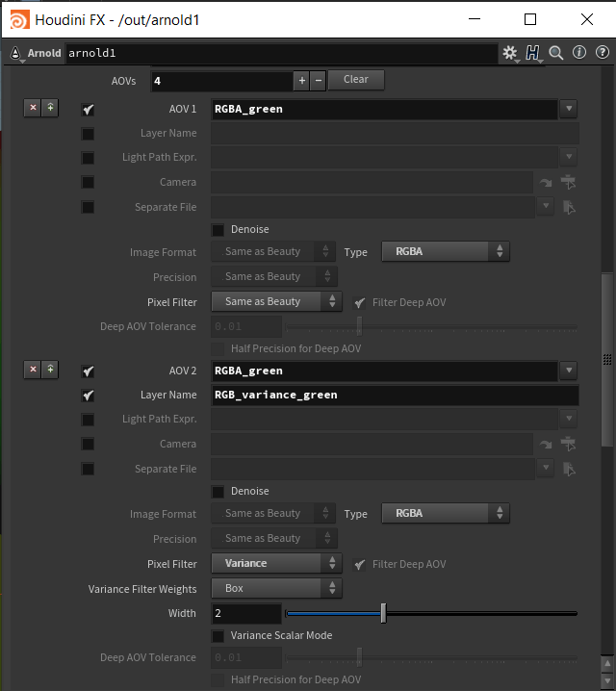
Task: Click the Width slider handle
Action: (x=383, y=613)
